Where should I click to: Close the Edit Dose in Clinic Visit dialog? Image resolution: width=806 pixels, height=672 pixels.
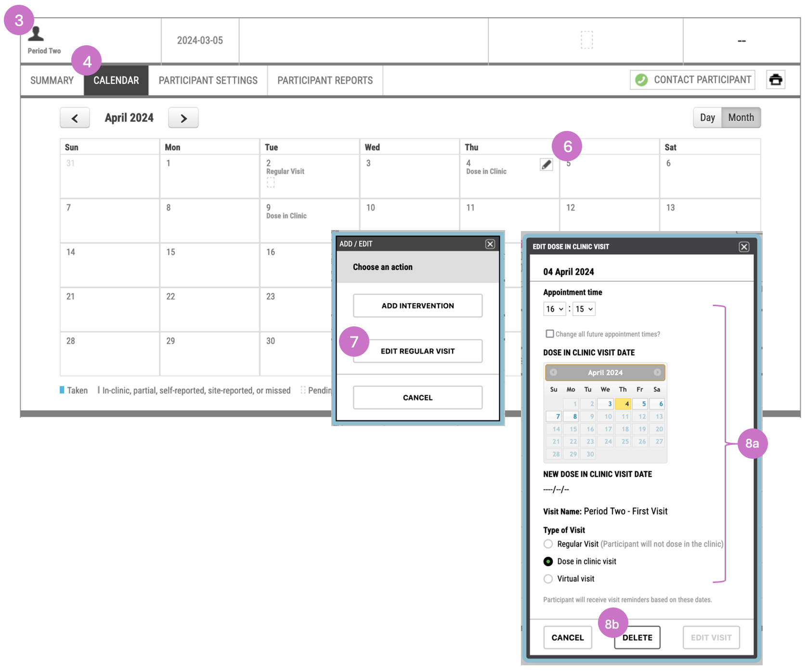click(744, 247)
